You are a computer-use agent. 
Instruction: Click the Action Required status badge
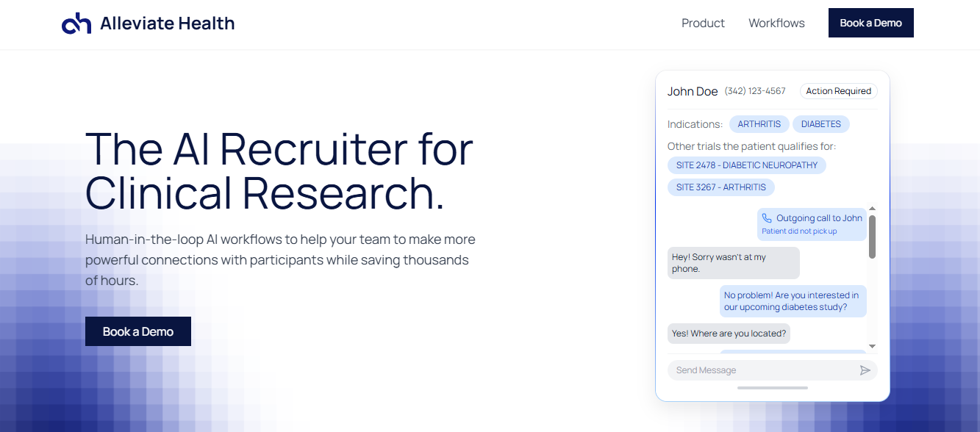[838, 91]
